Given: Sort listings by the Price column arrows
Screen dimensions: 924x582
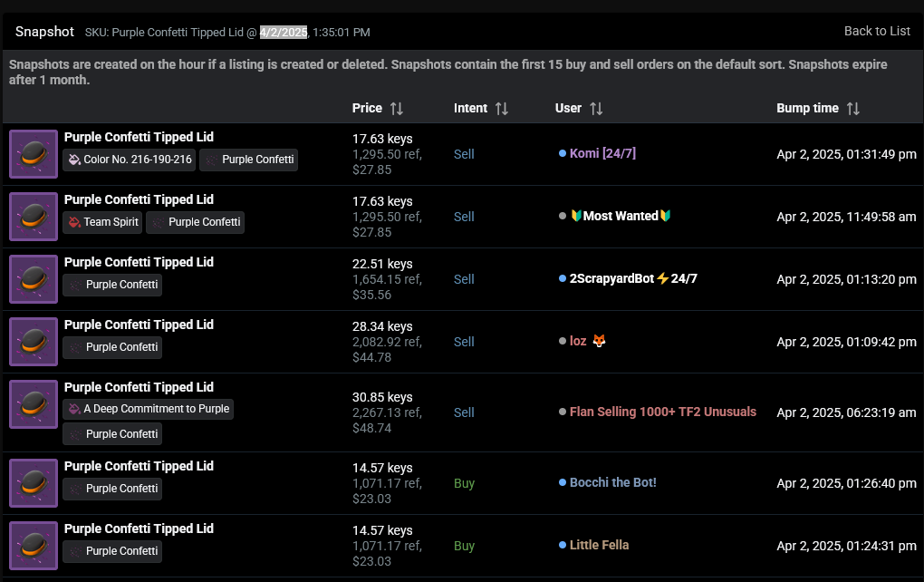Looking at the screenshot, I should 396,109.
